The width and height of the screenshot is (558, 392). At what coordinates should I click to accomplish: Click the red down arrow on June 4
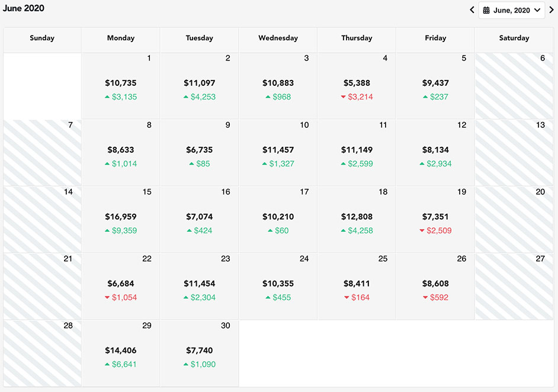click(x=343, y=97)
